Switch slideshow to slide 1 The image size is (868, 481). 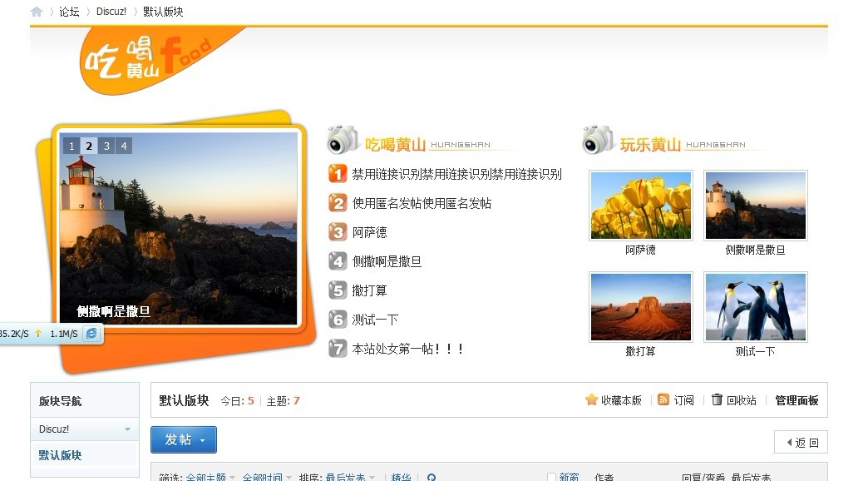click(x=72, y=146)
